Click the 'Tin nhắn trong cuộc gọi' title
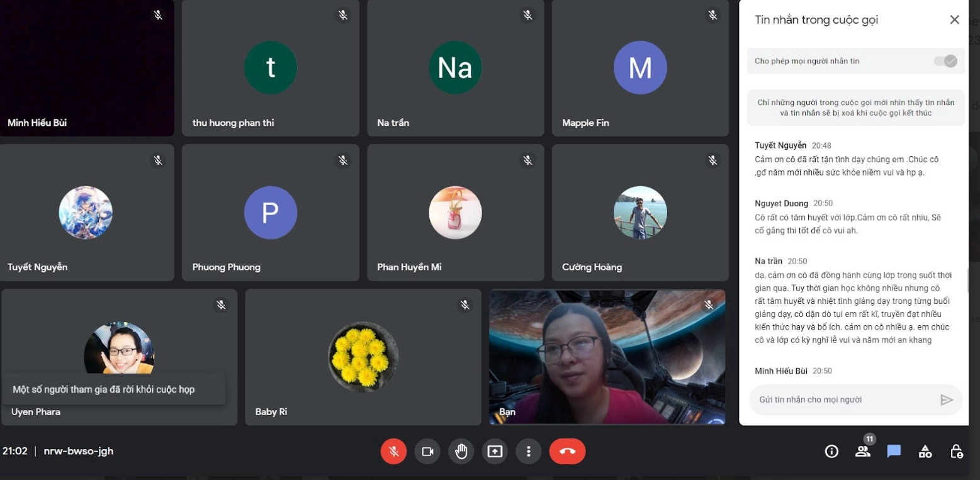 816,20
